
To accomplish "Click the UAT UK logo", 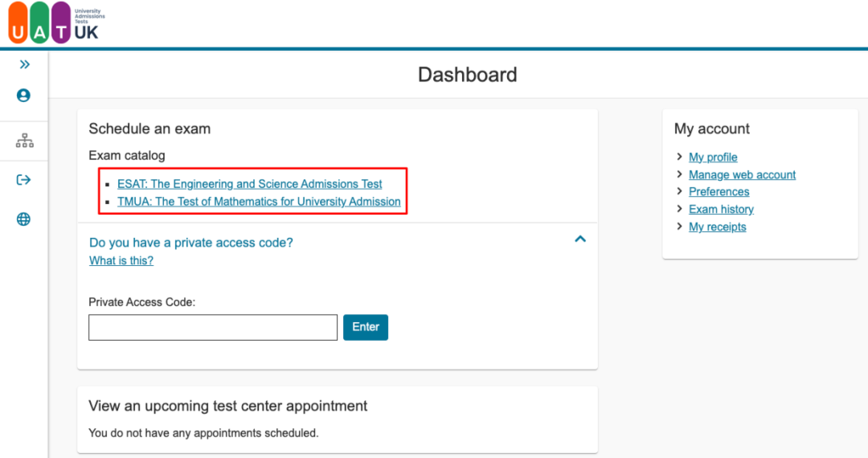I will pos(56,22).
